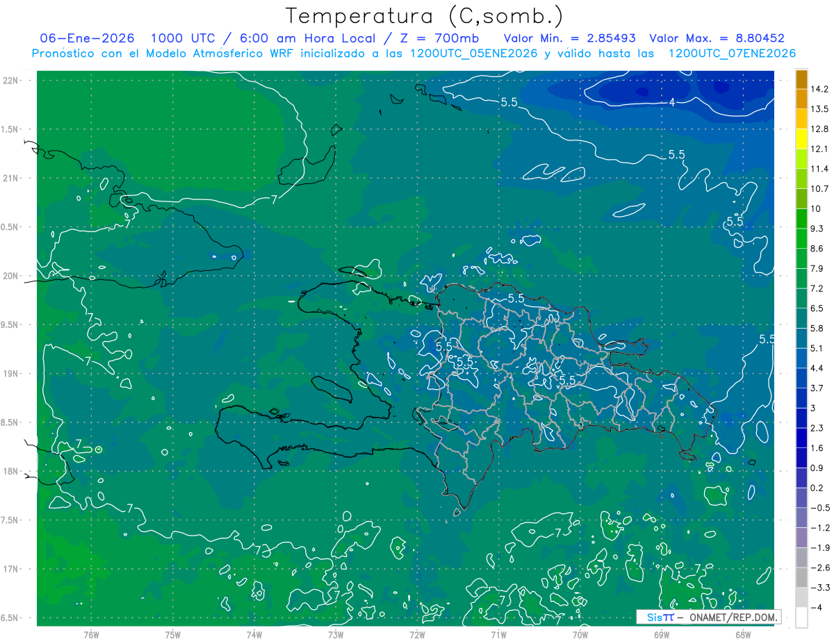Click the blue swatch between 3.7 and 3
Screen dimensions: 834x644
pyautogui.click(x=801, y=398)
